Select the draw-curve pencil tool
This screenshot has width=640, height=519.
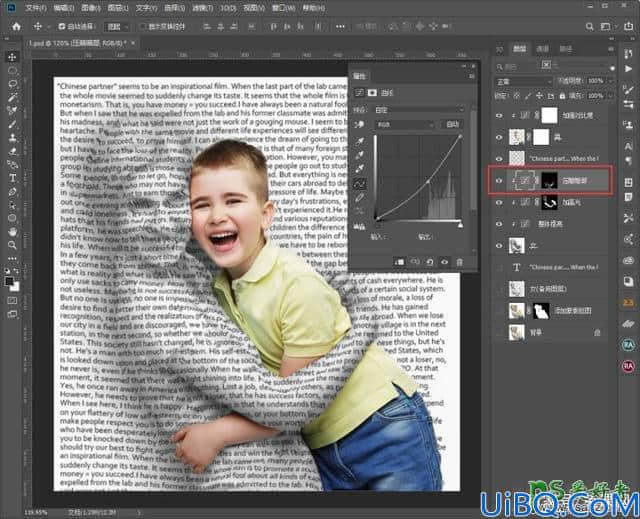[360, 198]
